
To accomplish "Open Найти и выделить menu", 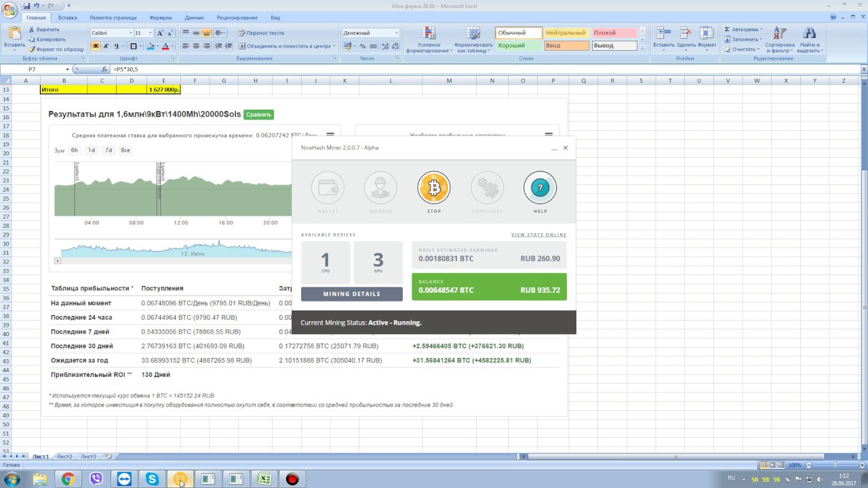I will (x=809, y=40).
